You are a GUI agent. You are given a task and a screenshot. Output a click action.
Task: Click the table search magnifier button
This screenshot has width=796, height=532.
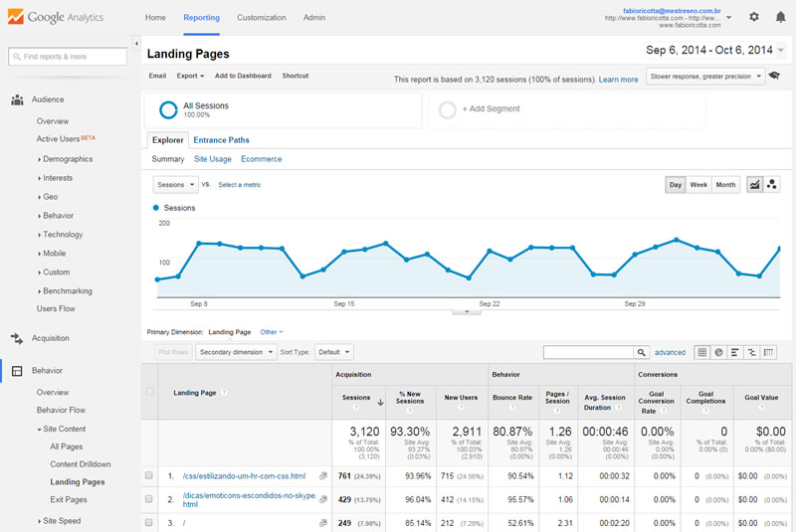coord(641,352)
